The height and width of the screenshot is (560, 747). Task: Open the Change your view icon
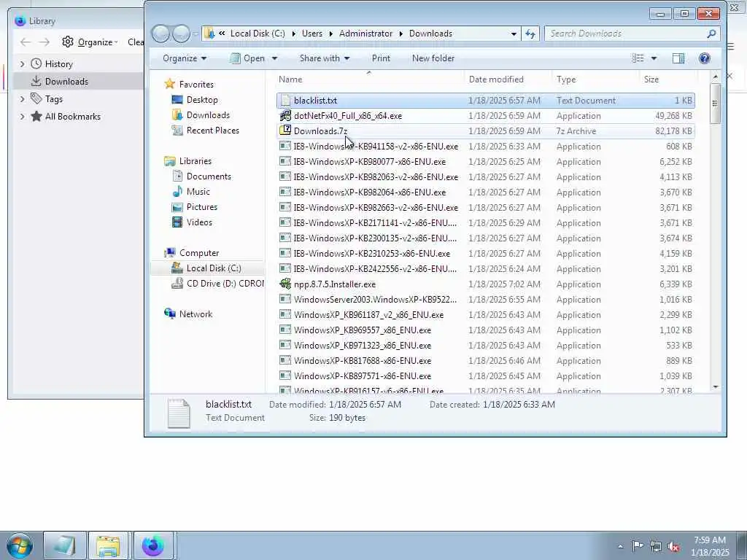coord(638,58)
